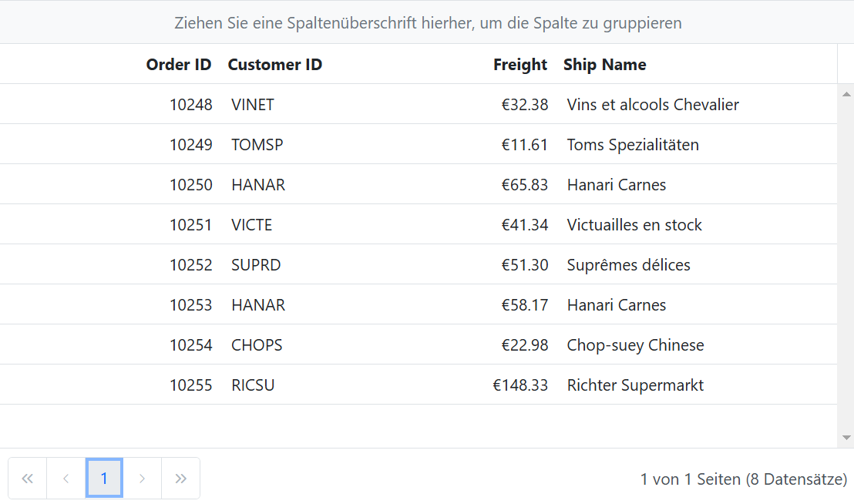Select the Chop-suey Chinese row

point(419,345)
